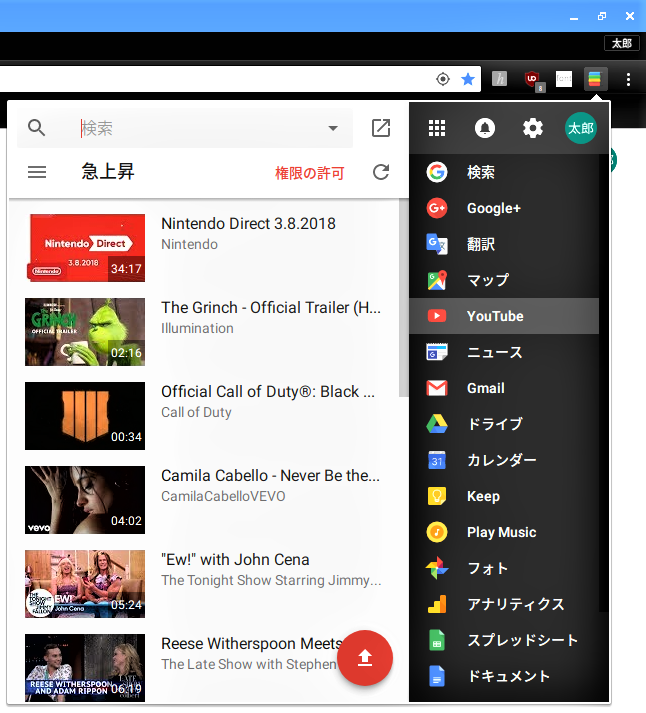Open the Nintendo Direct 3.8.2018 video title
The height and width of the screenshot is (713, 646).
pos(248,224)
